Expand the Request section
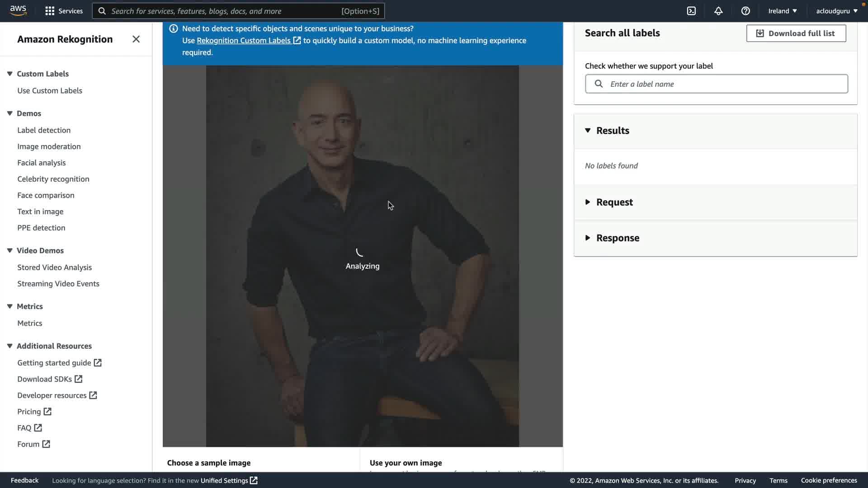This screenshot has width=868, height=488. tap(588, 202)
